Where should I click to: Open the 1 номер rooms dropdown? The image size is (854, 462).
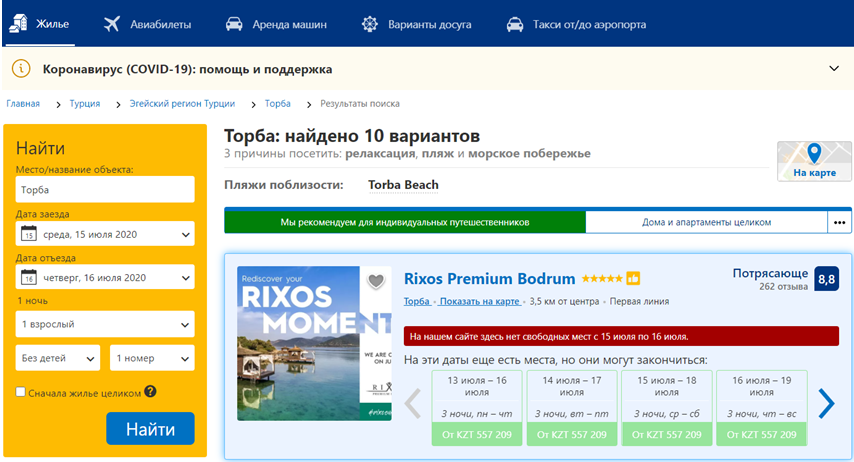tap(152, 358)
